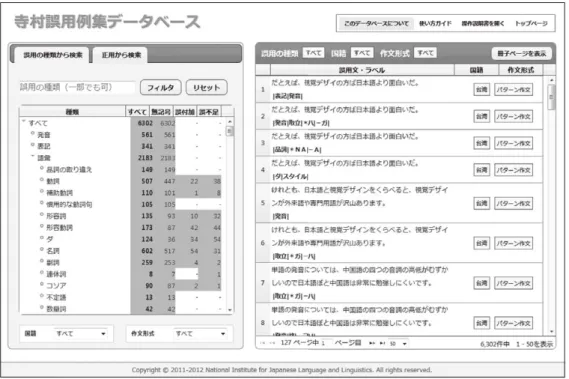Click the down arrow of results list scrollbar

pyautogui.click(x=551, y=331)
